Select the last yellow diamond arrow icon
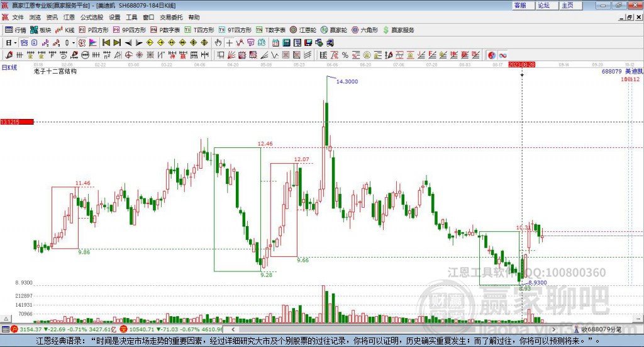This screenshot has height=347, width=644. pyautogui.click(x=204, y=43)
